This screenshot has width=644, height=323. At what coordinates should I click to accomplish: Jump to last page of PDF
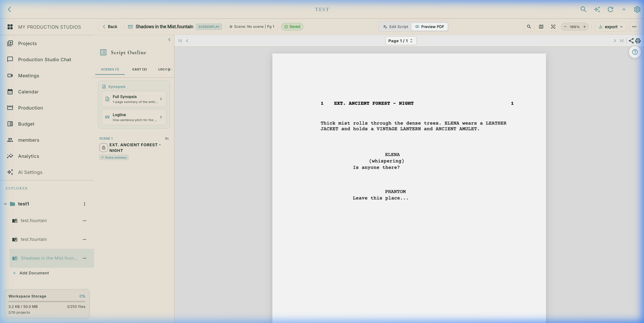point(622,41)
